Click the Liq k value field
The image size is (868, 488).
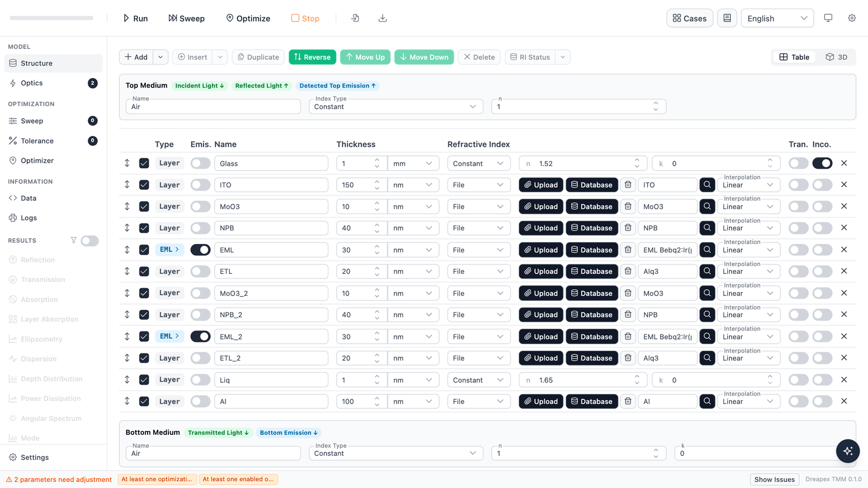tap(716, 380)
